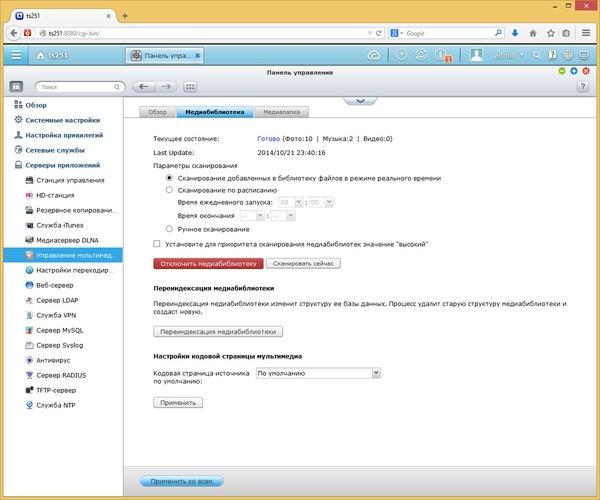The height and width of the screenshot is (500, 600).
Task: Open the admin user dropdown menu
Action: (509, 56)
